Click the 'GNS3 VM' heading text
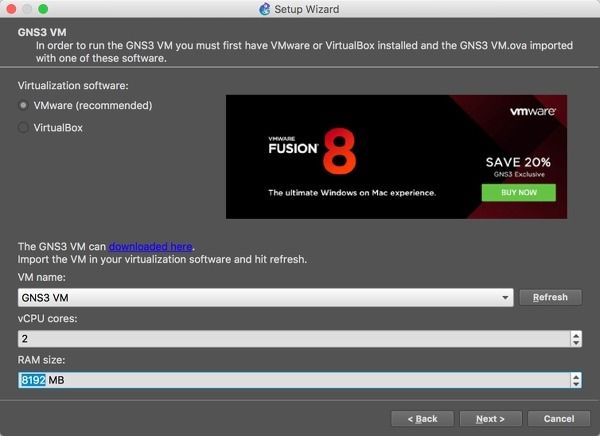Viewport: 600px width, 436px height. click(42, 32)
